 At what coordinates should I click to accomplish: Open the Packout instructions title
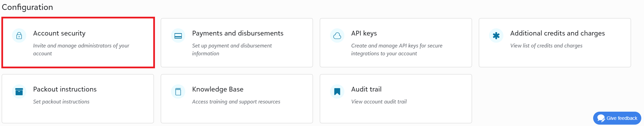[65, 89]
